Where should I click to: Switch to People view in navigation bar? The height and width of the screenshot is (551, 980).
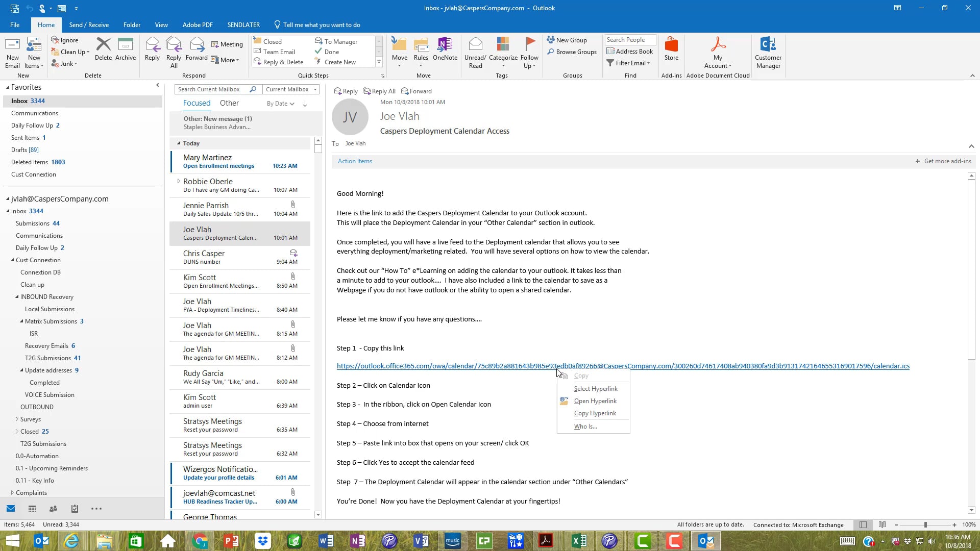coord(53,509)
